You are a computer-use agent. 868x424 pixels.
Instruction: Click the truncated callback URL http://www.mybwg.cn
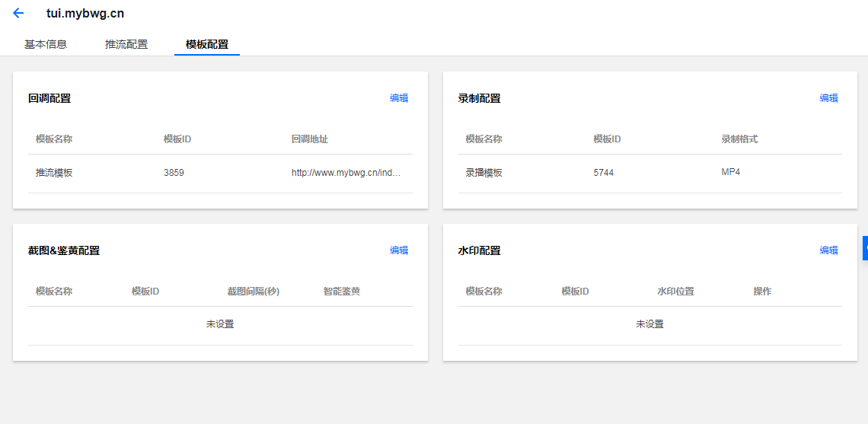346,173
